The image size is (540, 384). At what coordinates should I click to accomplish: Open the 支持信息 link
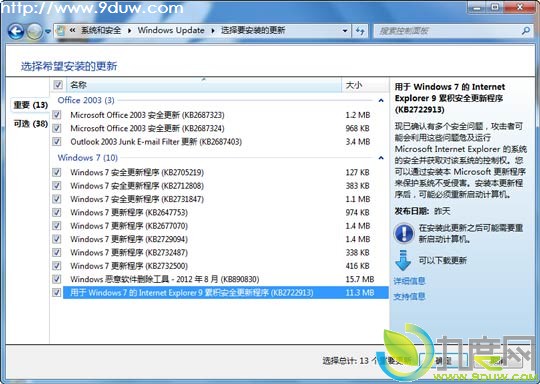[409, 296]
